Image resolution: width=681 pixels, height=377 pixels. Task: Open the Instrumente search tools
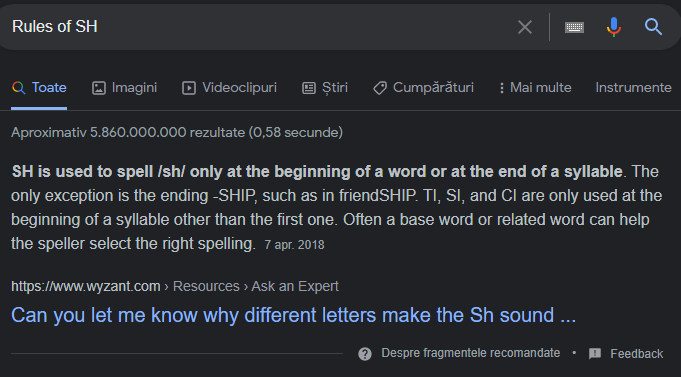(x=633, y=88)
